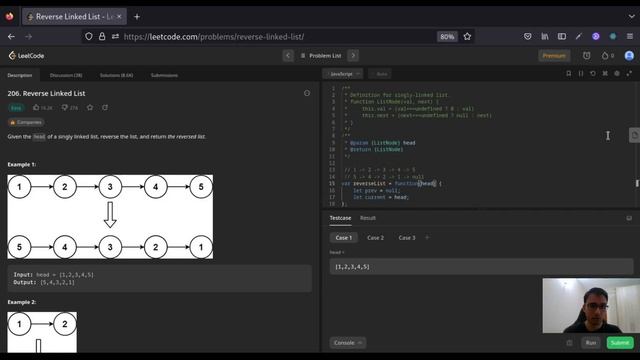Click the Example 1 linked list diagram
Viewport: 640px width, 360px height.
[x=110, y=217]
